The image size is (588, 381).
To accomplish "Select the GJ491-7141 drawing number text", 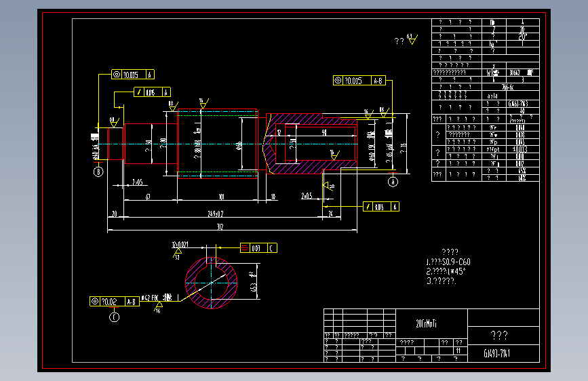I will click(x=497, y=353).
